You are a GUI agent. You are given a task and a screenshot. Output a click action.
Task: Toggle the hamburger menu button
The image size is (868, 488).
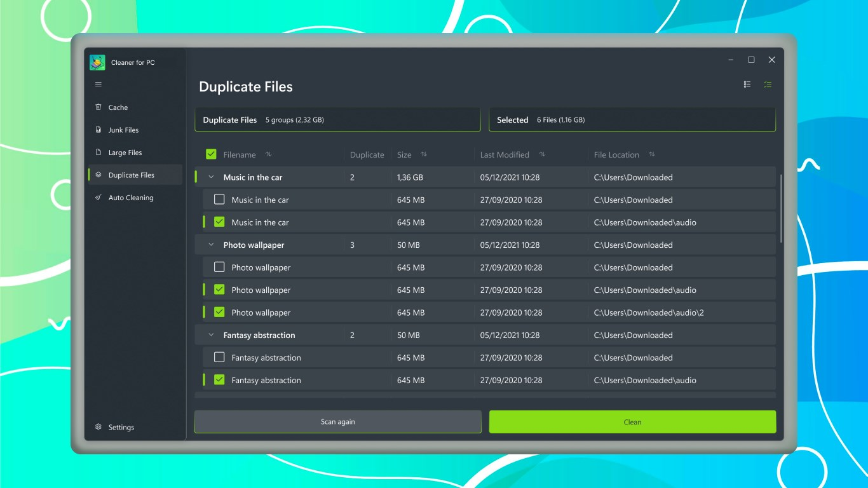click(x=98, y=84)
